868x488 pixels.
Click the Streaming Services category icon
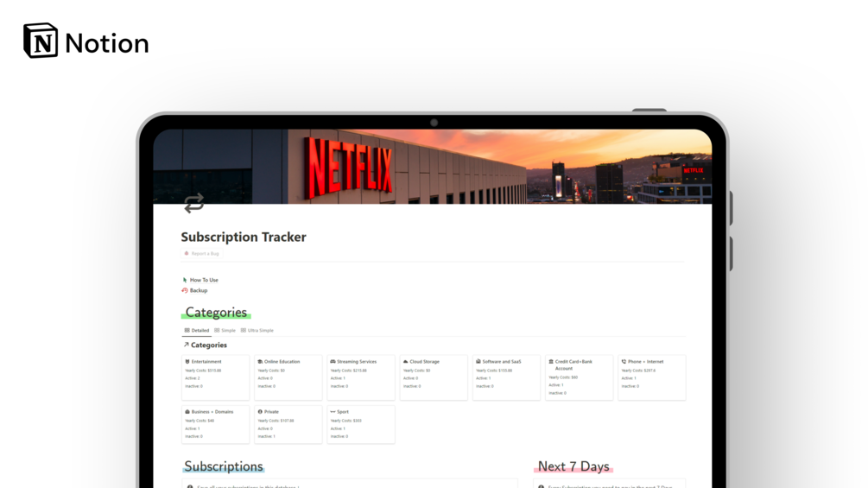click(x=333, y=361)
